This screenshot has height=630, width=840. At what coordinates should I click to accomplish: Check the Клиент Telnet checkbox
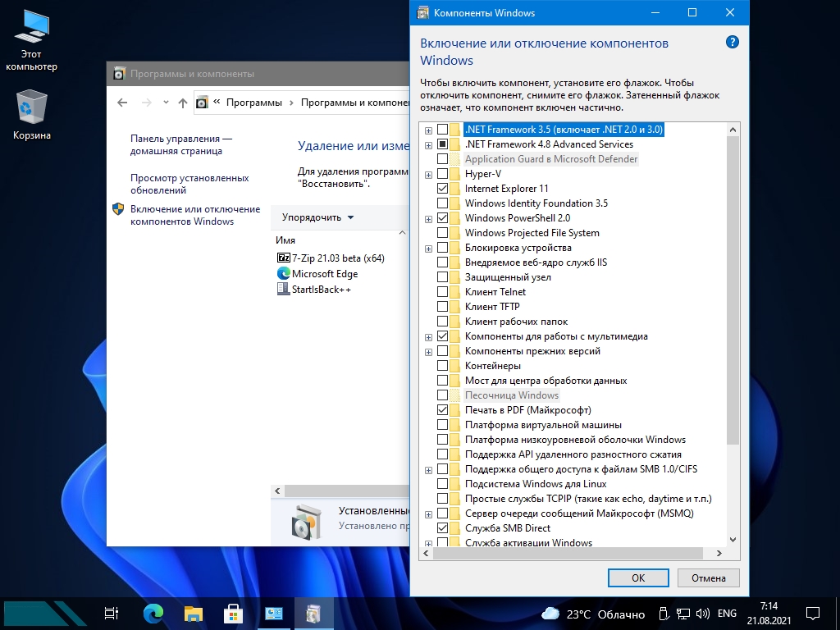[443, 292]
